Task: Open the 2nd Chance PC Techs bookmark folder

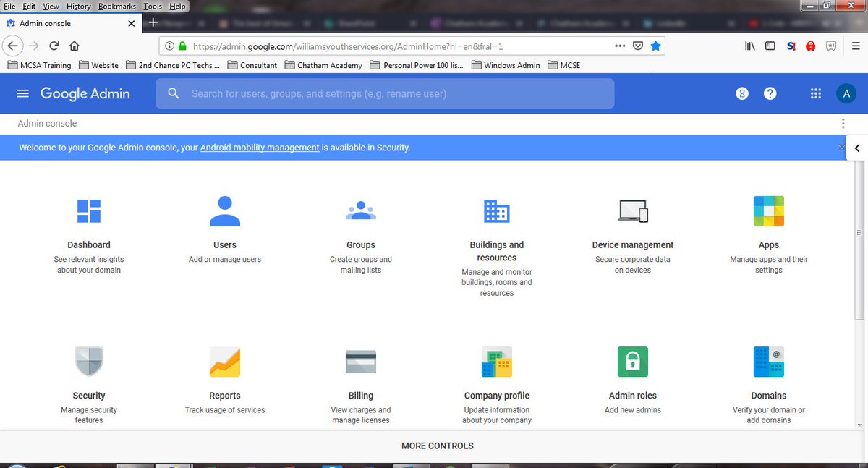Action: pos(174,65)
